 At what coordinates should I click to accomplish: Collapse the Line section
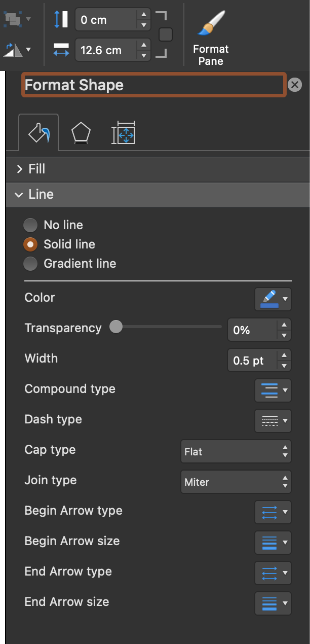[x=19, y=194]
